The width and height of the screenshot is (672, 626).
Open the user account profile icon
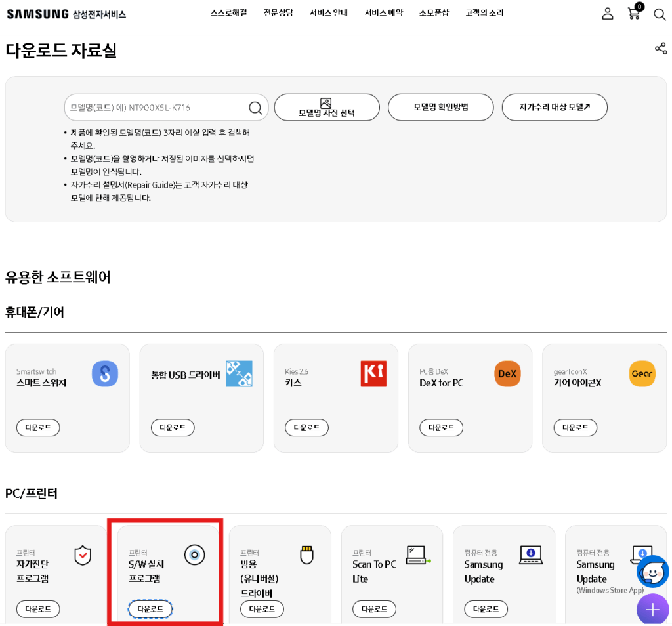pos(607,14)
